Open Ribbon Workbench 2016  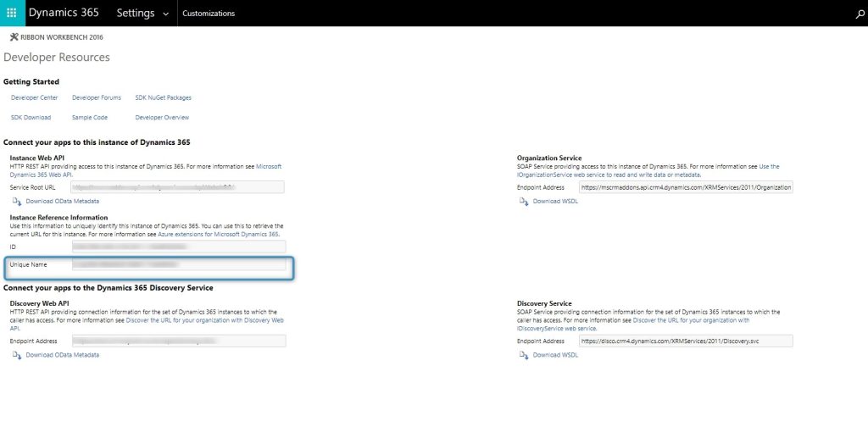(x=61, y=37)
